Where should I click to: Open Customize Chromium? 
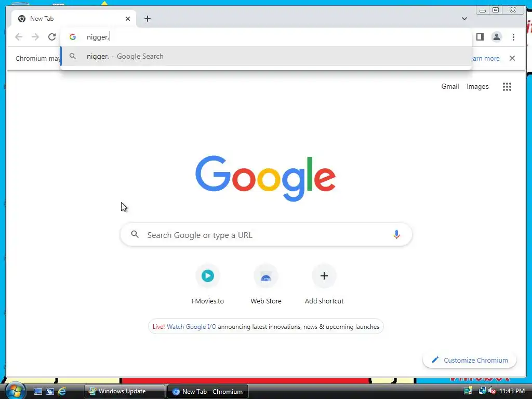(470, 360)
